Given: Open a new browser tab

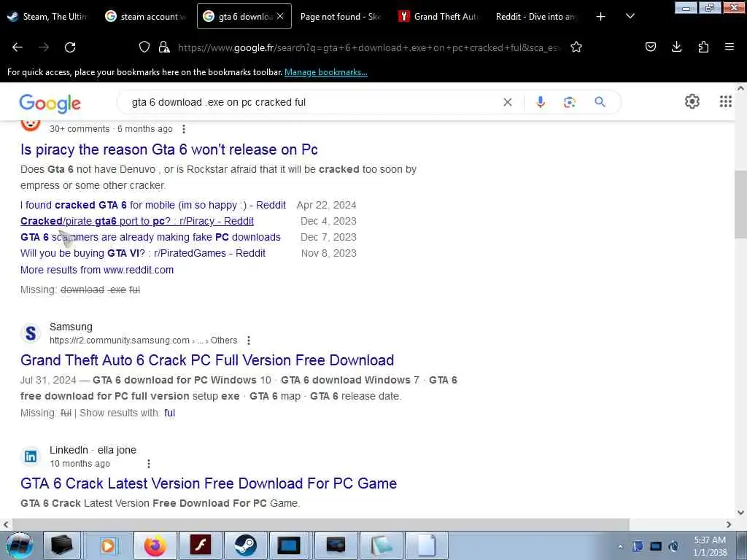Looking at the screenshot, I should pyautogui.click(x=601, y=16).
